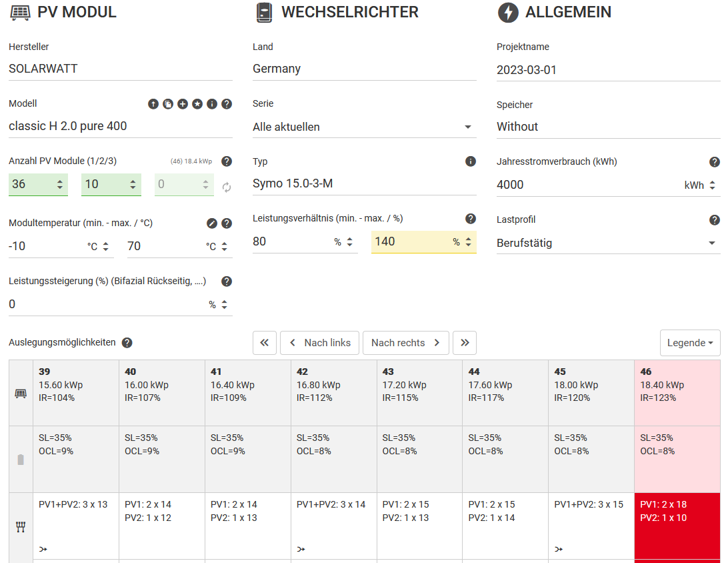The height and width of the screenshot is (563, 728).
Task: Open the Modell selection classic H 2.0 pure 400
Action: pyautogui.click(x=120, y=126)
